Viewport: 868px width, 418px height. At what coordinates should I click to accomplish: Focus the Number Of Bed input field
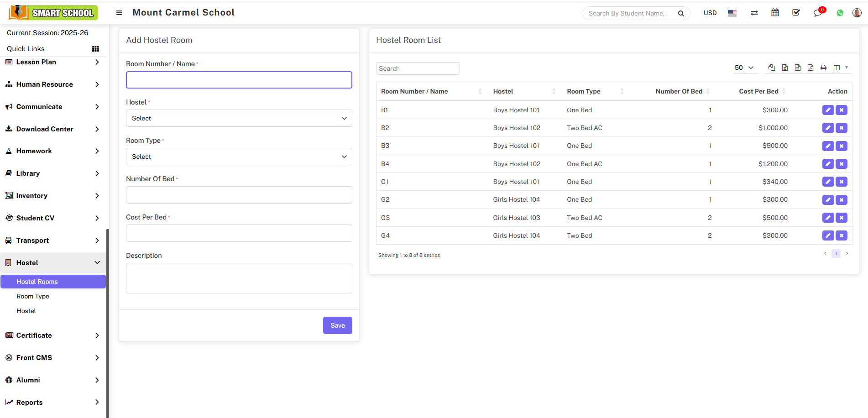tap(239, 195)
